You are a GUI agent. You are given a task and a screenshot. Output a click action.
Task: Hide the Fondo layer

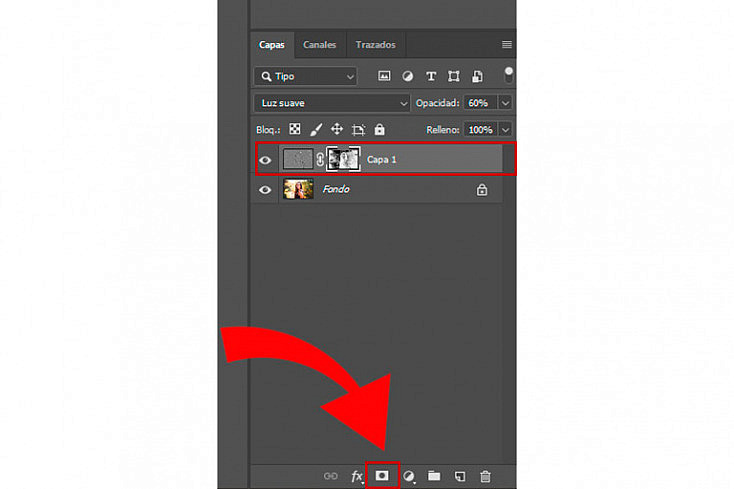click(x=265, y=190)
